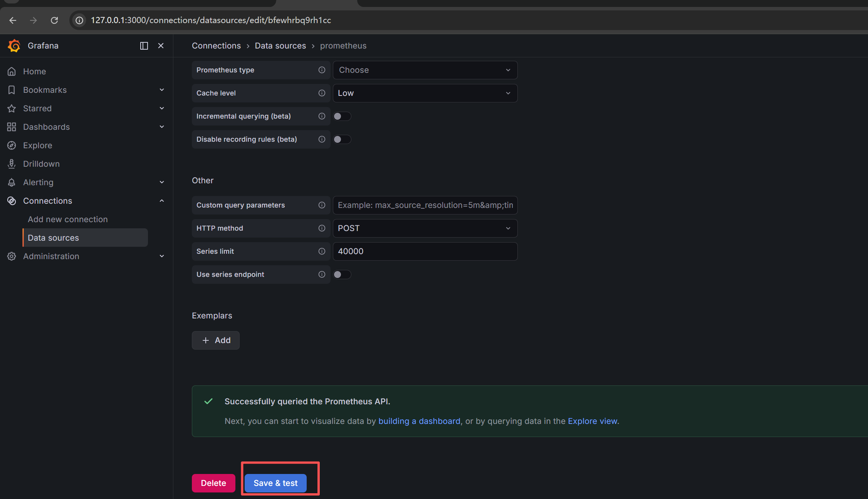
Task: Click the Grafana logo icon
Action: (14, 46)
